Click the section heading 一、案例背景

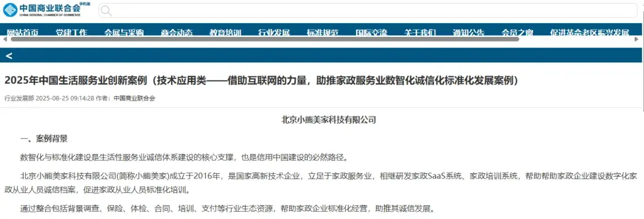click(x=44, y=139)
